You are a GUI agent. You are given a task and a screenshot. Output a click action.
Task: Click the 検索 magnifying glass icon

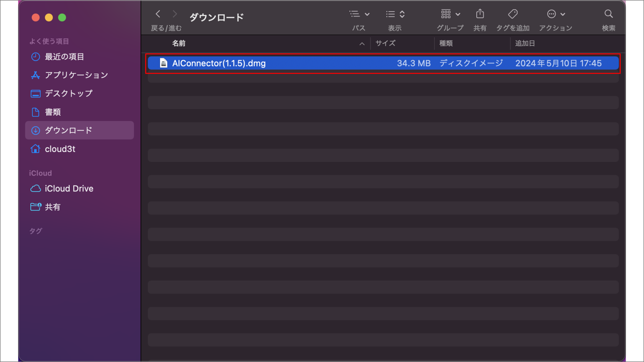pos(608,14)
